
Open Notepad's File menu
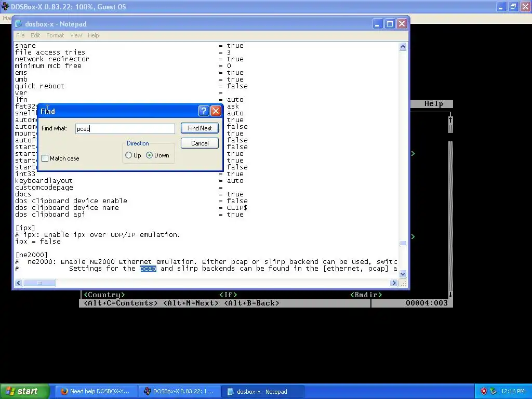point(20,35)
